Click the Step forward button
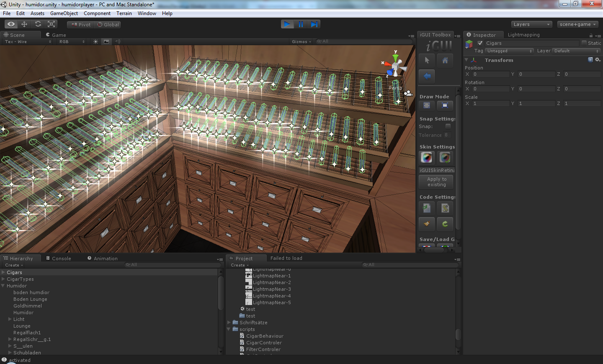The width and height of the screenshot is (603, 364). pos(314,24)
